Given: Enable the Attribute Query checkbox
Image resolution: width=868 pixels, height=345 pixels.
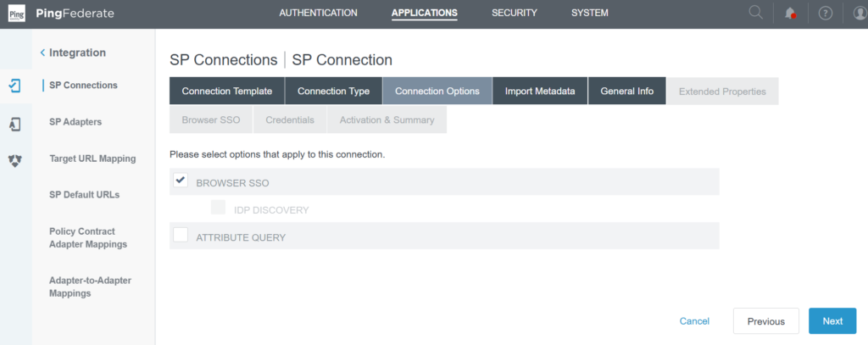Looking at the screenshot, I should click(181, 235).
